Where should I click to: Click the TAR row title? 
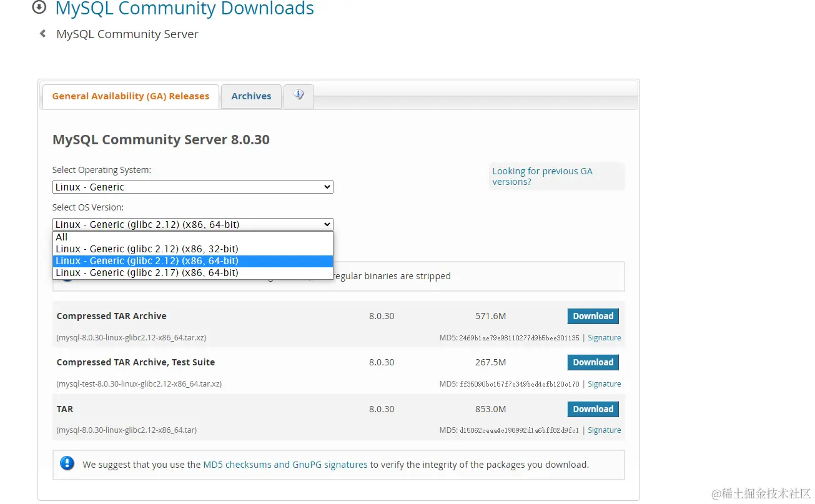coord(65,409)
